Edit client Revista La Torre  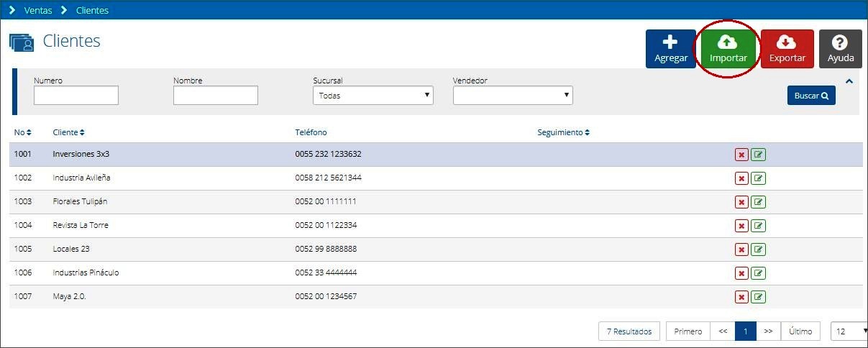pos(758,226)
